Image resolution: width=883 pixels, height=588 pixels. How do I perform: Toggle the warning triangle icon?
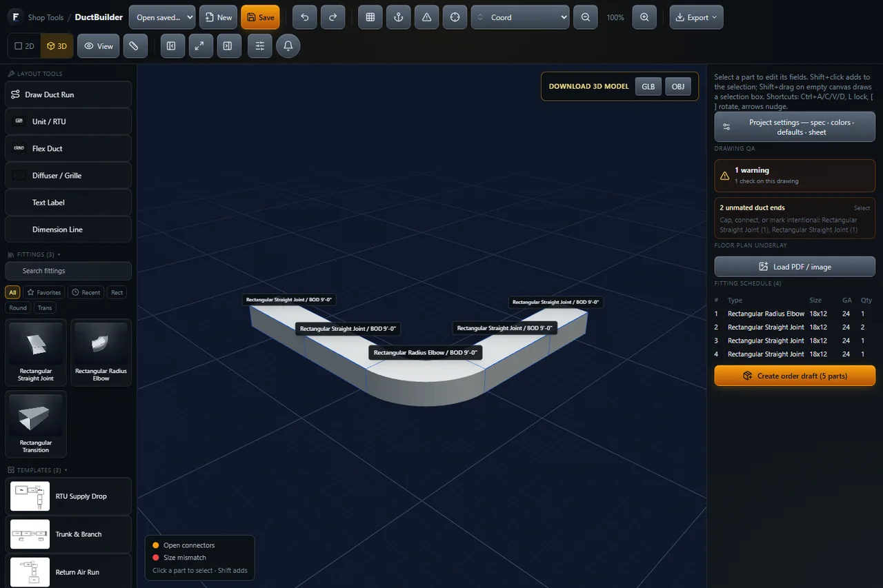coord(426,17)
